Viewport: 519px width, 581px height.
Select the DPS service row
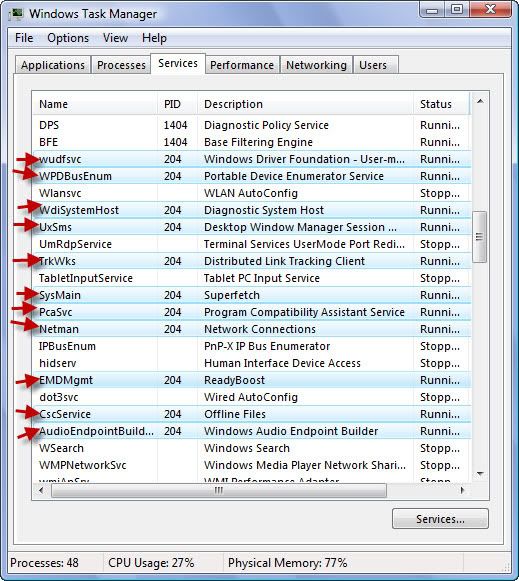(x=252, y=125)
